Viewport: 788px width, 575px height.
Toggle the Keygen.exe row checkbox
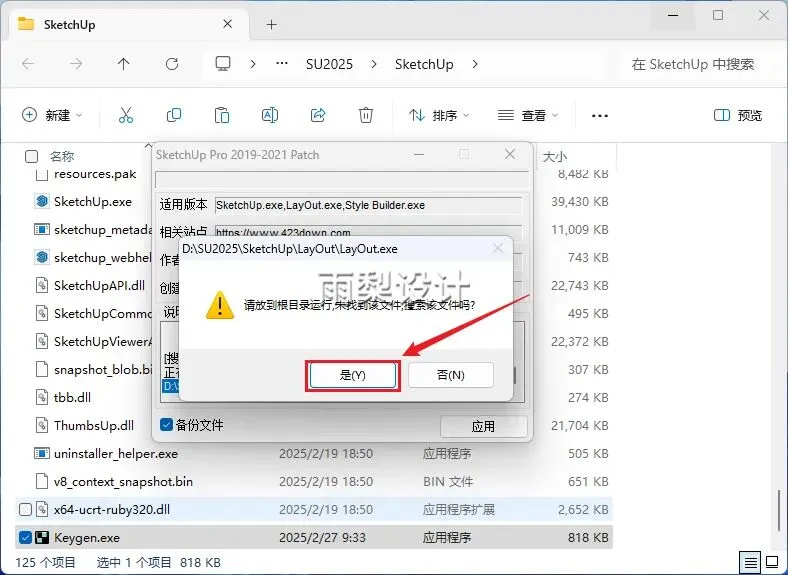coord(25,537)
